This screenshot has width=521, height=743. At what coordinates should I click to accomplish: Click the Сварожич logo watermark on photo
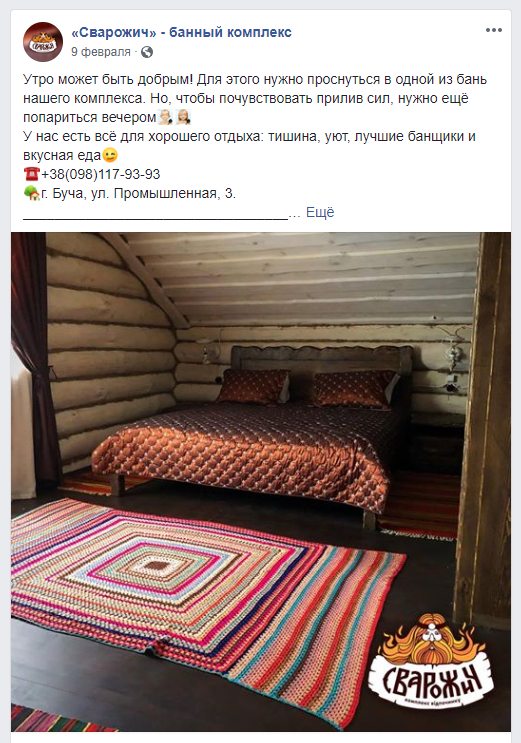[x=430, y=661]
